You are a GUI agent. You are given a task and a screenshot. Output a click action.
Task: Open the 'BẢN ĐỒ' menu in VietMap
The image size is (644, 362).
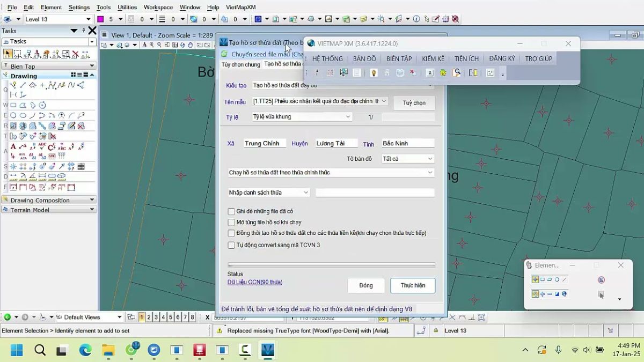(364, 58)
